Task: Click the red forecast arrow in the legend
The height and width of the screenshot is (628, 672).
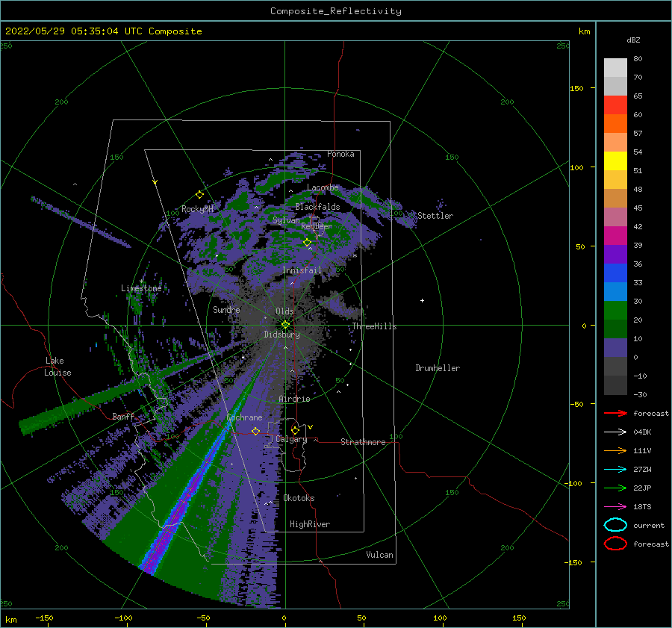Action: pos(615,413)
